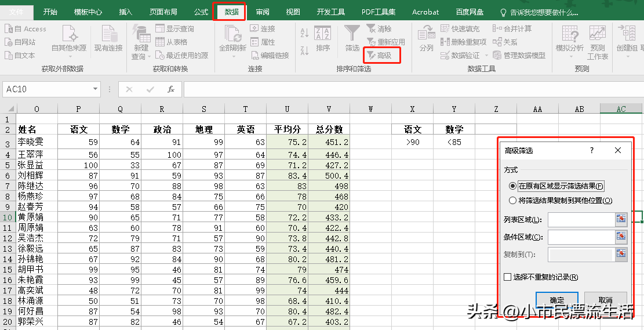Click the 数据验证 data validation icon
Viewport: 644px width, 330px height.
point(445,55)
